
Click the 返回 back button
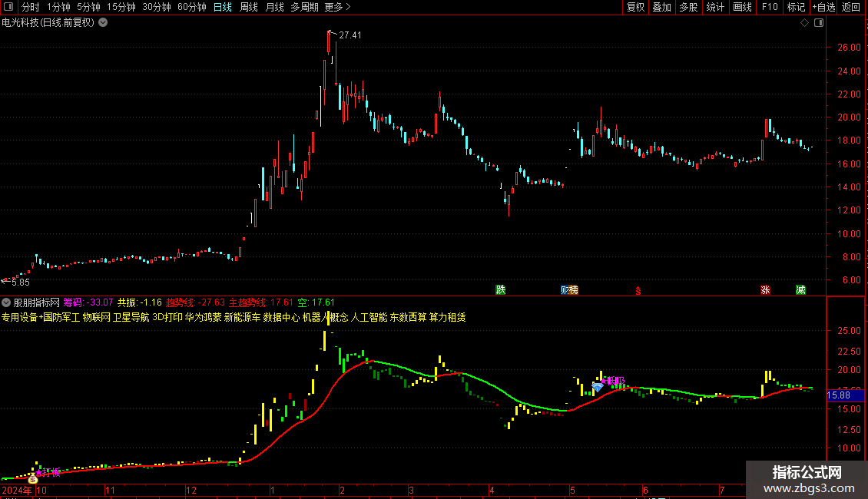click(851, 7)
